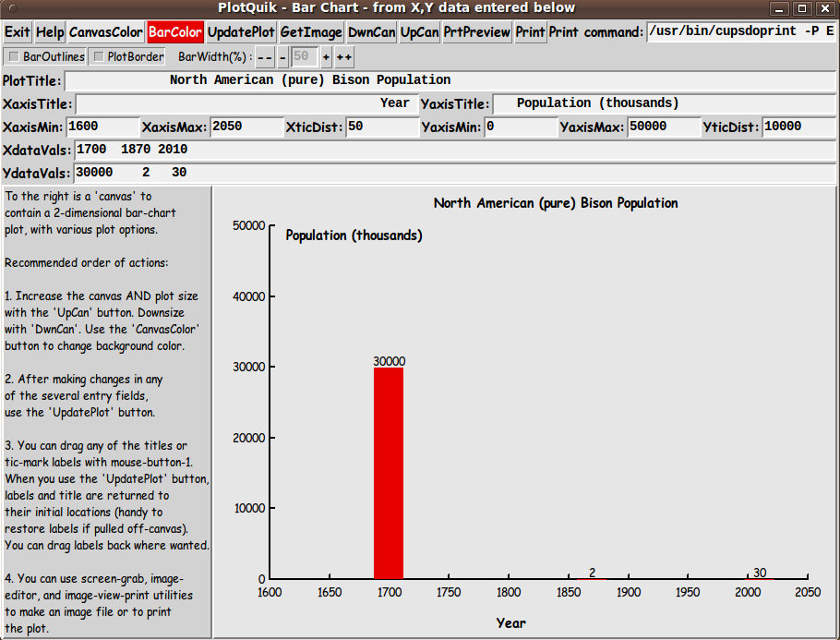The height and width of the screenshot is (640, 840).
Task: Edit the Print command field
Action: (x=741, y=31)
